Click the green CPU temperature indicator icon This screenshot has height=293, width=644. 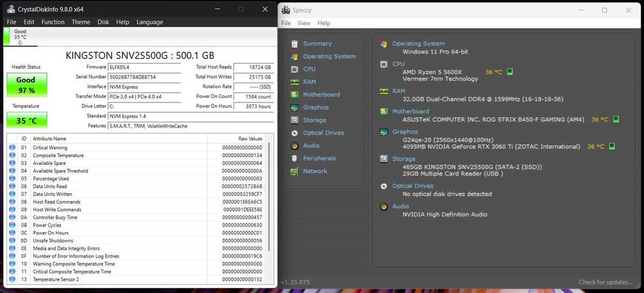tap(509, 72)
